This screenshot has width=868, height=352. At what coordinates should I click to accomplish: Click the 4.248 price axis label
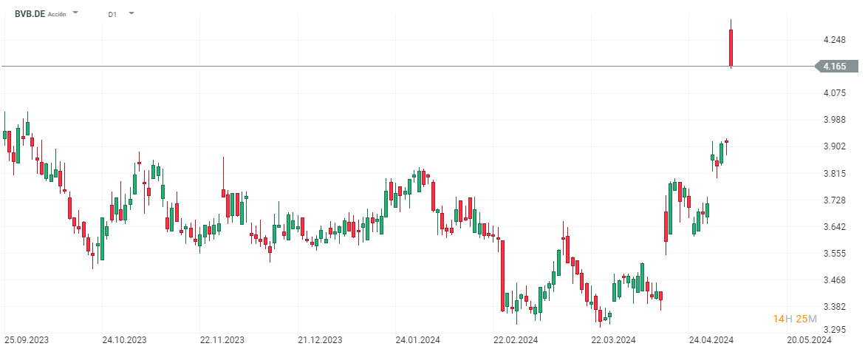pyautogui.click(x=834, y=40)
